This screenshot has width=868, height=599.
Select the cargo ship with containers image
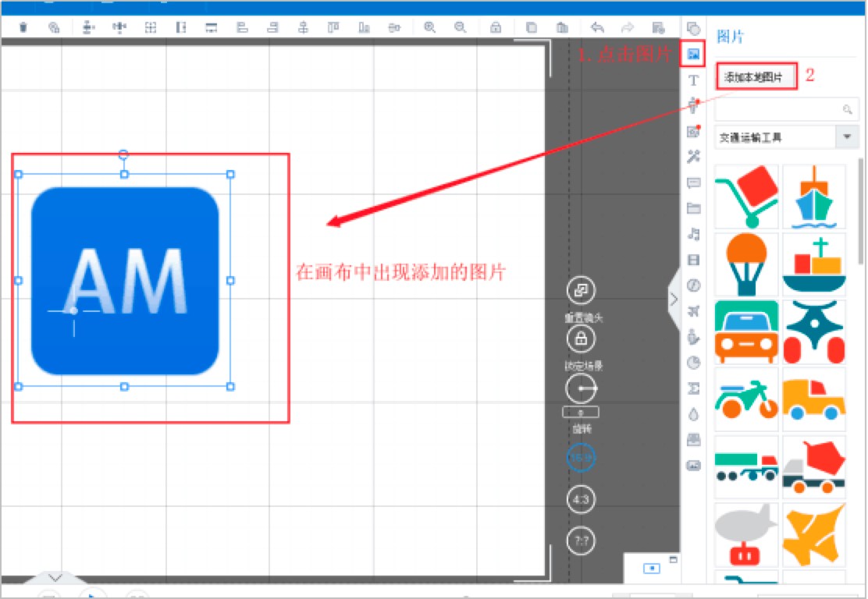(x=813, y=264)
